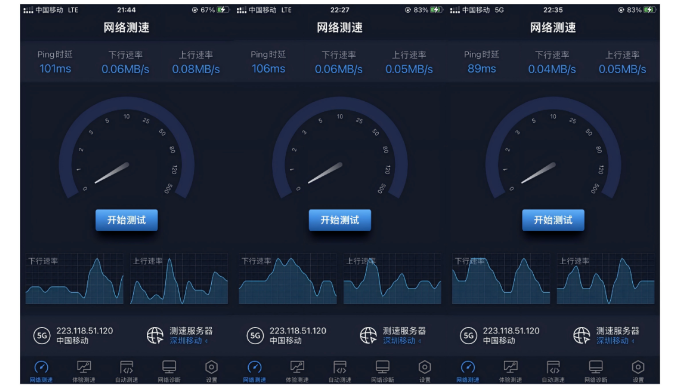Viewport: 680px width, 389px height.
Task: Tap 上行速率 history chart on the 22:35 screen
Action: click(x=606, y=279)
